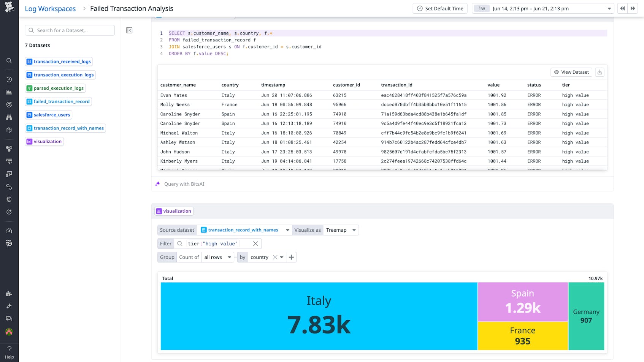Clear the tier:"high value" filter

click(255, 243)
